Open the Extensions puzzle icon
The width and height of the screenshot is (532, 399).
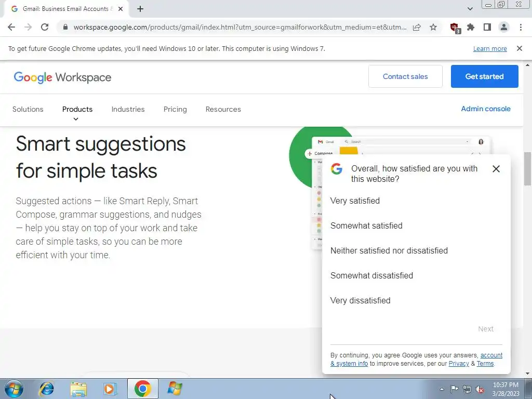[471, 27]
